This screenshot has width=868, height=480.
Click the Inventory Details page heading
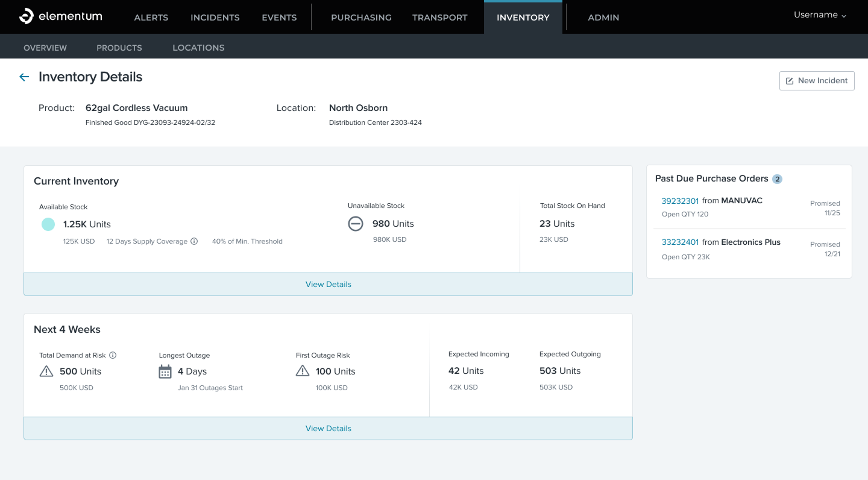pyautogui.click(x=90, y=77)
